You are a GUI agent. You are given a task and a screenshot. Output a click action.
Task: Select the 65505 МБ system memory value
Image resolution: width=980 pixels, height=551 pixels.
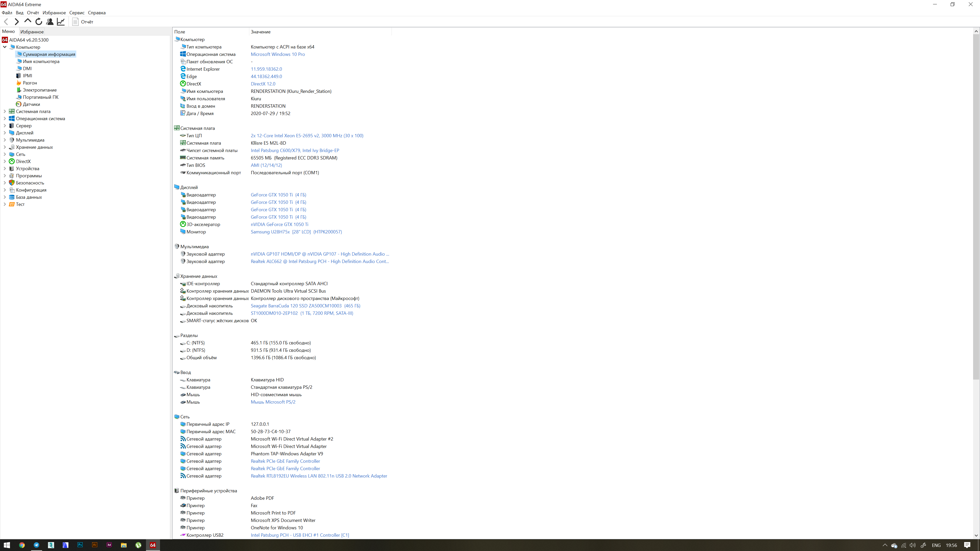tap(294, 158)
